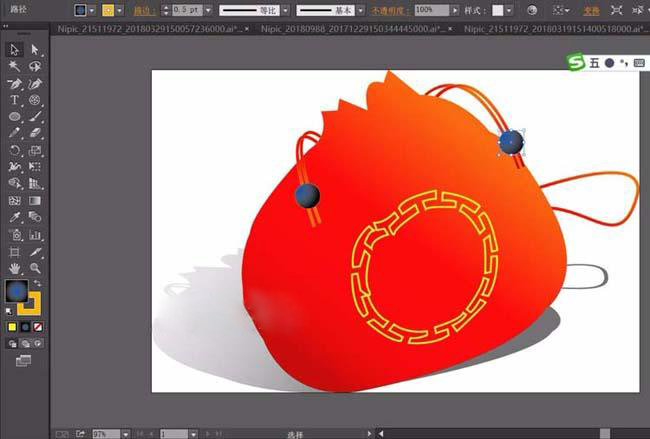650x439 pixels.
Task: Select the Magic Wand tool
Action: pyautogui.click(x=15, y=66)
